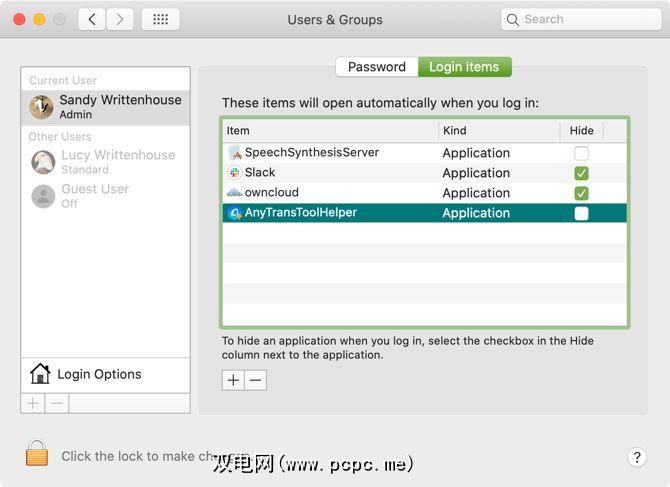
Task: Enable Hide checkbox for SpeechSynthesisServer
Action: (581, 153)
